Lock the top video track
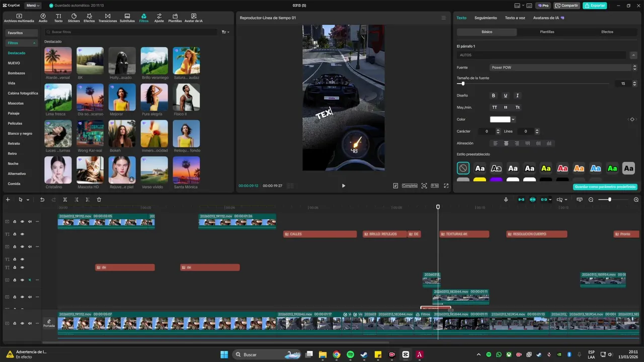This screenshot has height=362, width=644. (15, 221)
